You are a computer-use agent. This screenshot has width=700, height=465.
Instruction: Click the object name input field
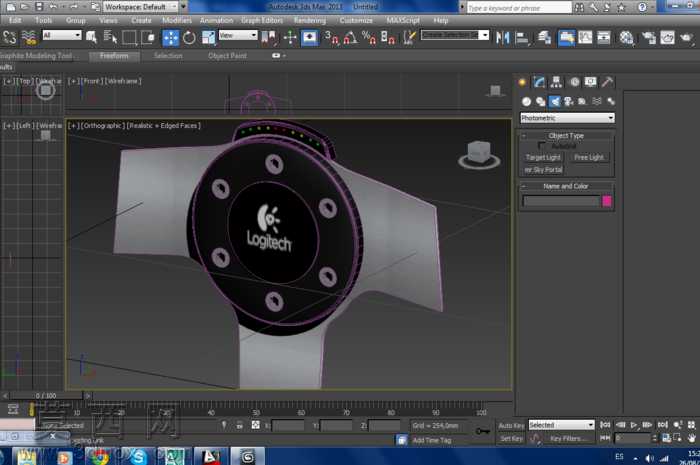(561, 201)
